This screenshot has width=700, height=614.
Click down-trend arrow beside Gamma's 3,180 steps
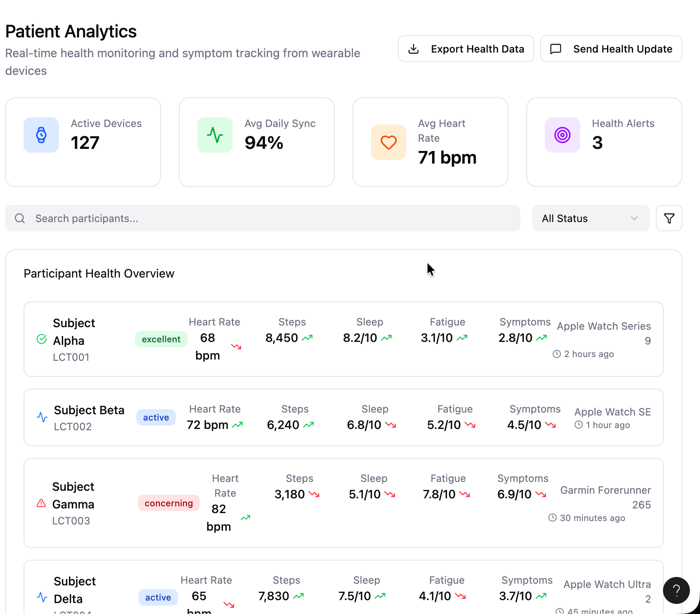[x=314, y=494]
